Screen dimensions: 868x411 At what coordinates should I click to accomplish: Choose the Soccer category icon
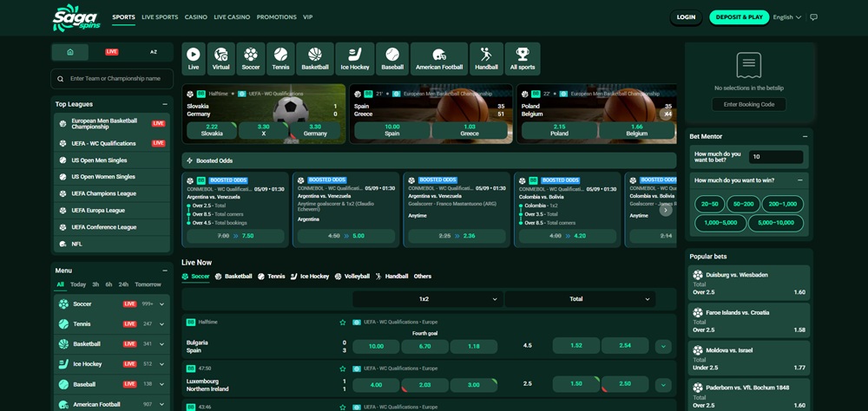(251, 59)
